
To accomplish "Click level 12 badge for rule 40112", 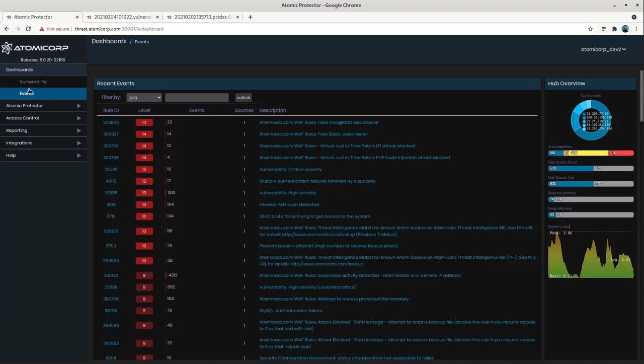I will pyautogui.click(x=144, y=181).
